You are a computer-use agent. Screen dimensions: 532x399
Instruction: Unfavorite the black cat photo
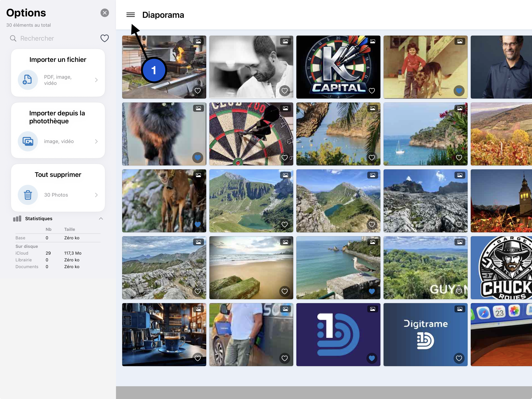click(197, 158)
